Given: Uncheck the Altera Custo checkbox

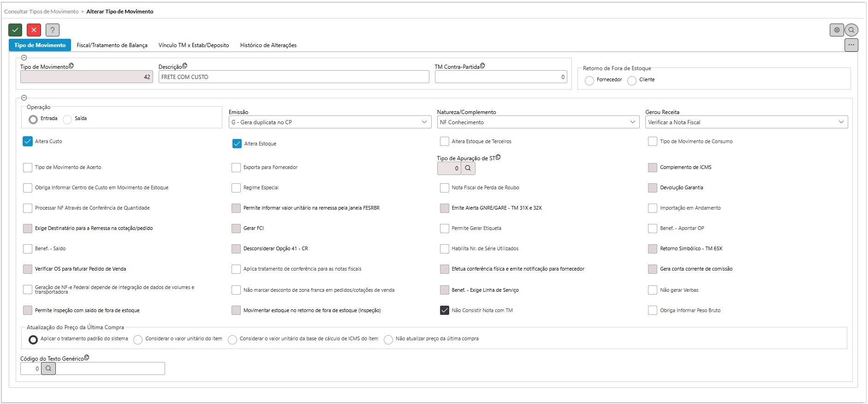Looking at the screenshot, I should [28, 141].
